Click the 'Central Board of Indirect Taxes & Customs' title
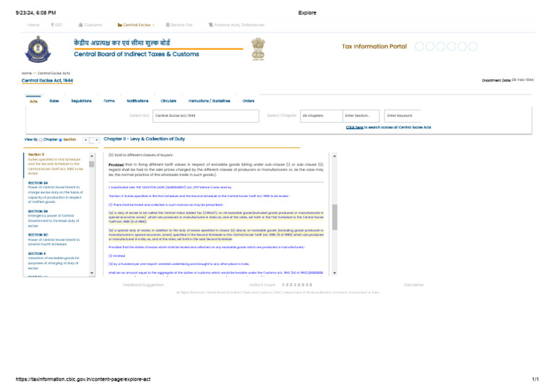 click(137, 54)
